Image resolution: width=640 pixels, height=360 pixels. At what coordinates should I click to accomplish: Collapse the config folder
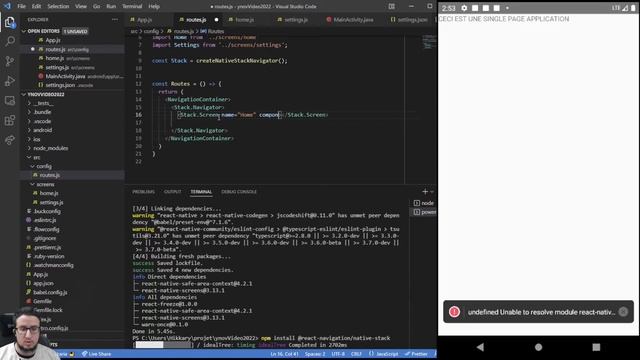[x=43, y=166]
